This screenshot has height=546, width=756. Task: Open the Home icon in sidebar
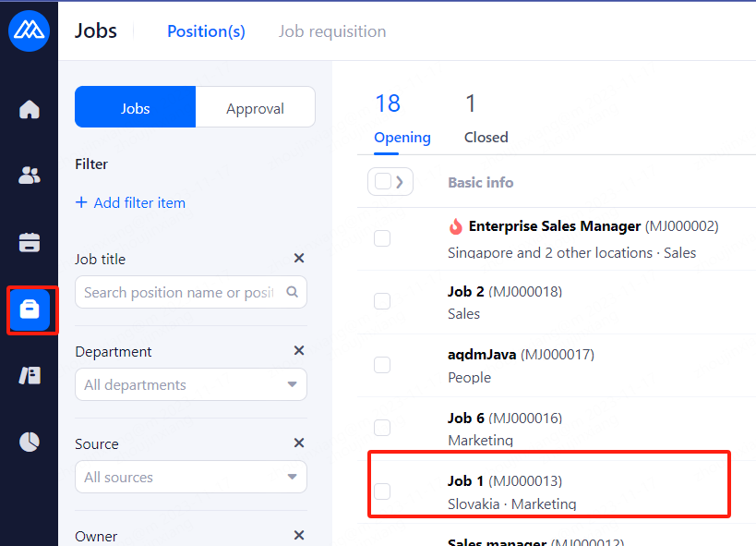click(30, 110)
